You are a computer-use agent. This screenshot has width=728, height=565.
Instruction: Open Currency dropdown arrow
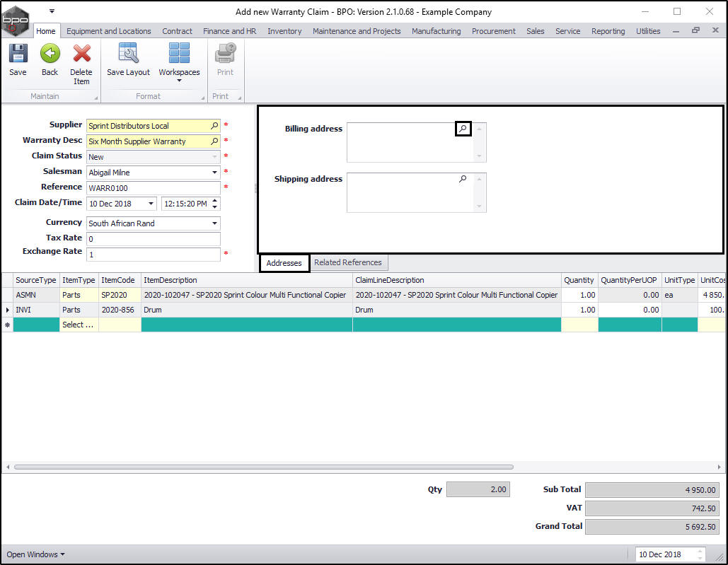click(x=214, y=223)
